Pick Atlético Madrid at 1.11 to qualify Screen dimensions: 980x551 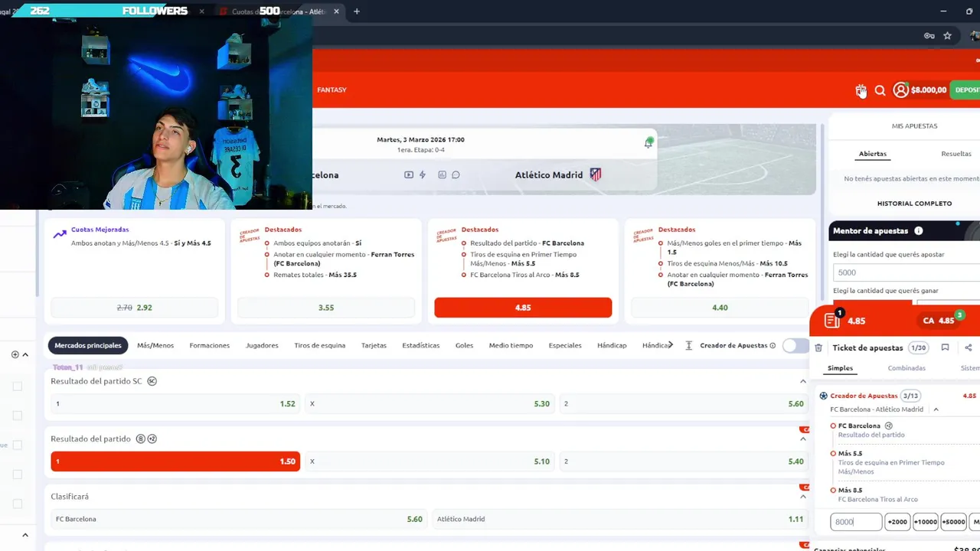[x=620, y=519]
